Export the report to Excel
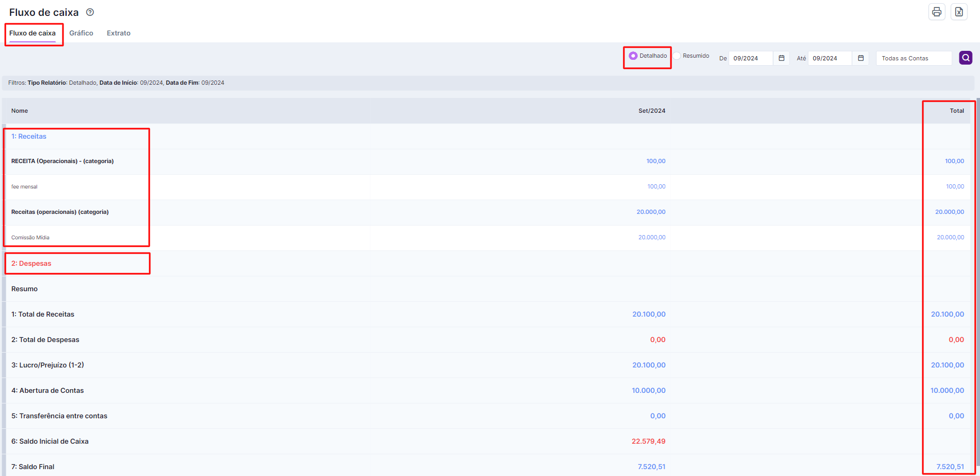Screen dimensions: 980x476 click(959, 12)
